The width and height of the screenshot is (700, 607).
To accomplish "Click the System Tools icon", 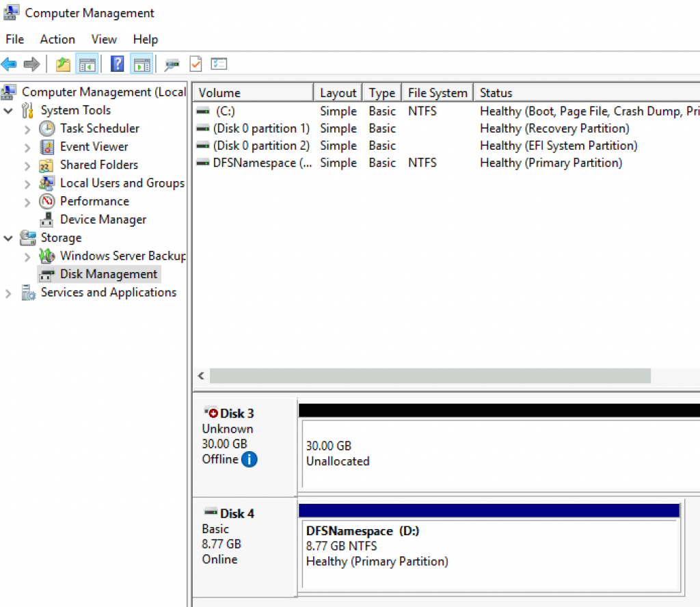I will pyautogui.click(x=27, y=110).
